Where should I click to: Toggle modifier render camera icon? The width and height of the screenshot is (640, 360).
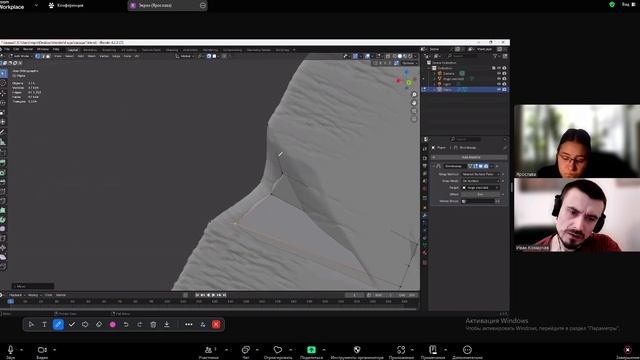pyautogui.click(x=486, y=166)
